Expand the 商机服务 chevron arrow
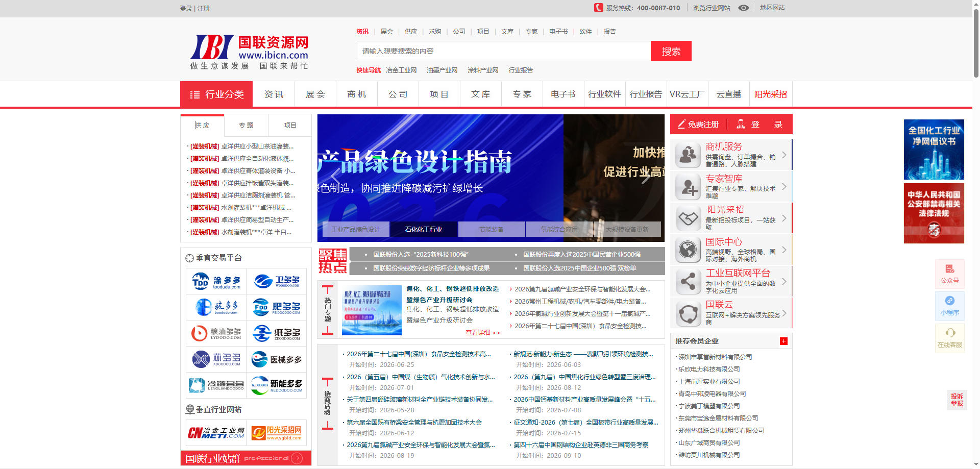This screenshot has height=469, width=980. pos(784,155)
